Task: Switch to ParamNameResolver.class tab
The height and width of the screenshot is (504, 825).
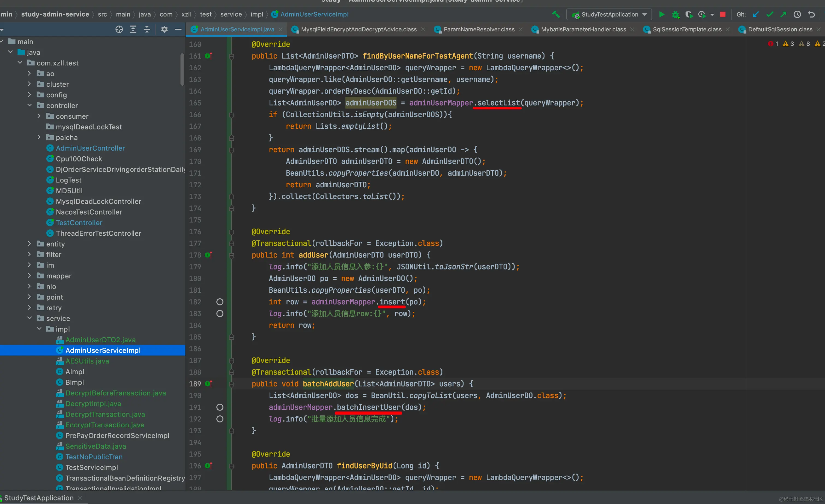Action: click(x=479, y=29)
